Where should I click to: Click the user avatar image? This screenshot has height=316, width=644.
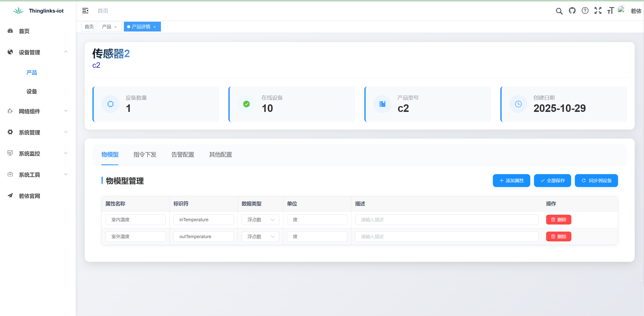coord(621,10)
